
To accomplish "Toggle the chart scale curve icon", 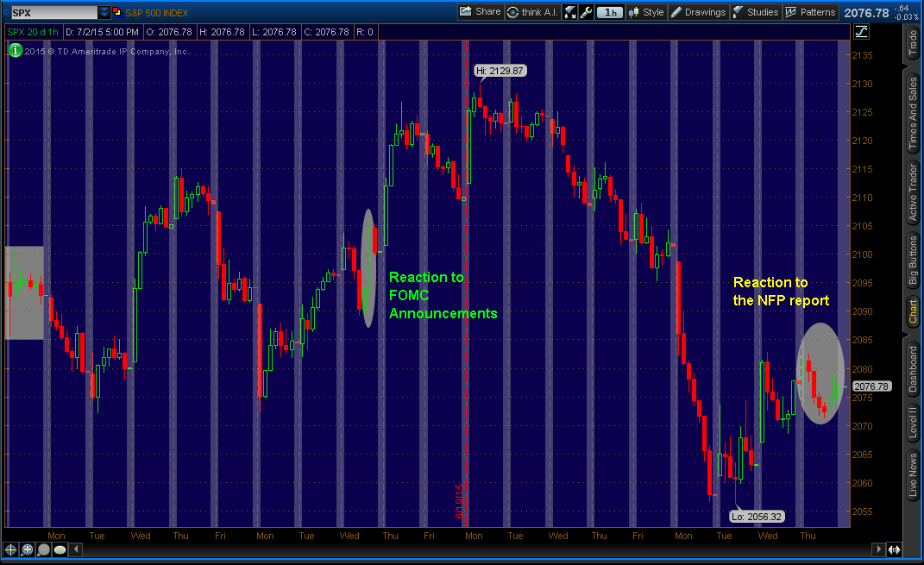I will 862,32.
